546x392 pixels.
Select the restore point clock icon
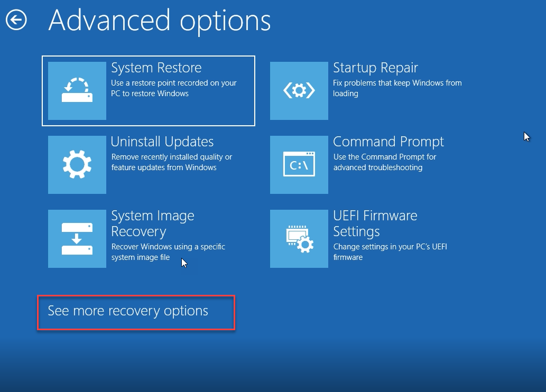click(77, 90)
